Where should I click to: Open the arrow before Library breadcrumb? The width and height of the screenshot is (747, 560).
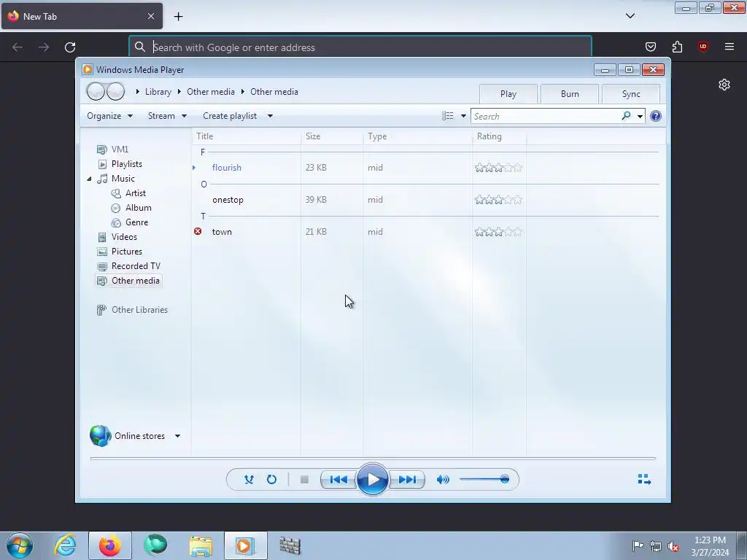click(x=138, y=91)
